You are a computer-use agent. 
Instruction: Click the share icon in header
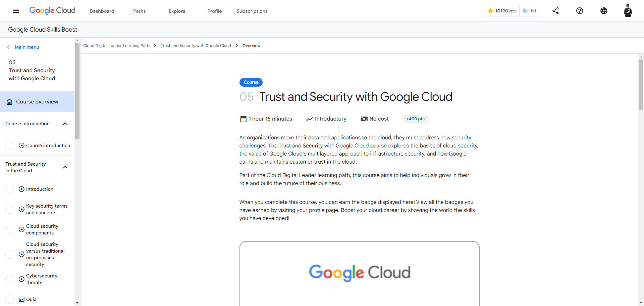click(555, 11)
